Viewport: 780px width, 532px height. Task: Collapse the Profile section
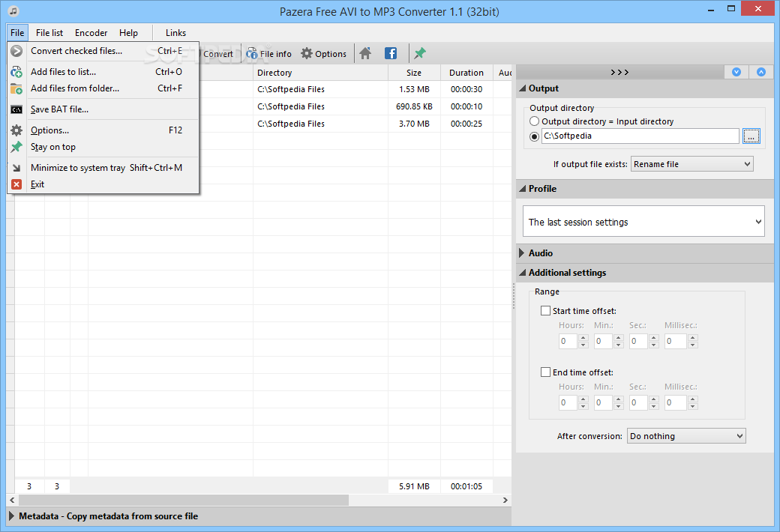point(522,189)
